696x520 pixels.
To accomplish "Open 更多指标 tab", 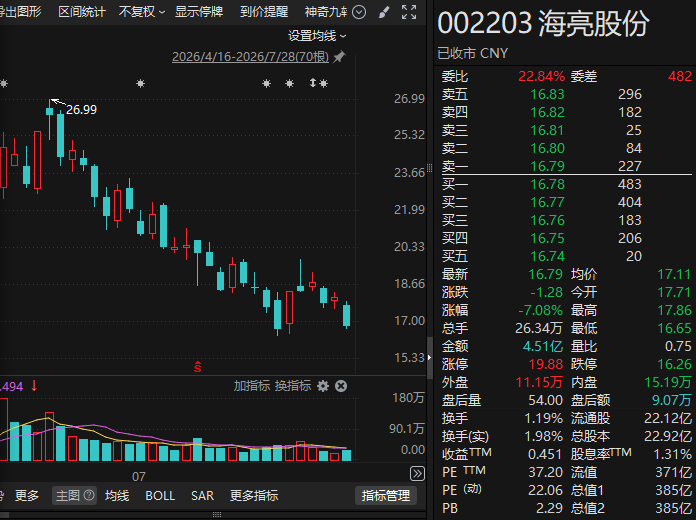I will click(x=254, y=496).
